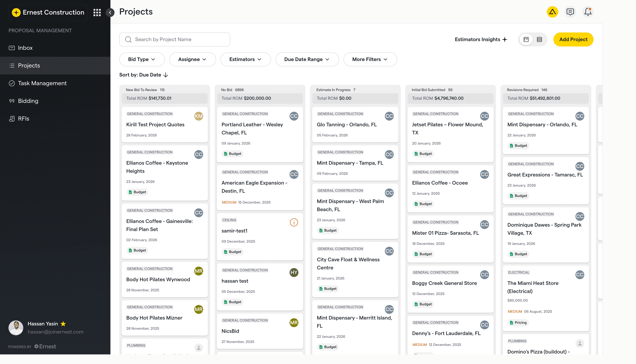
Task: Click the Add Project button
Action: [x=573, y=39]
